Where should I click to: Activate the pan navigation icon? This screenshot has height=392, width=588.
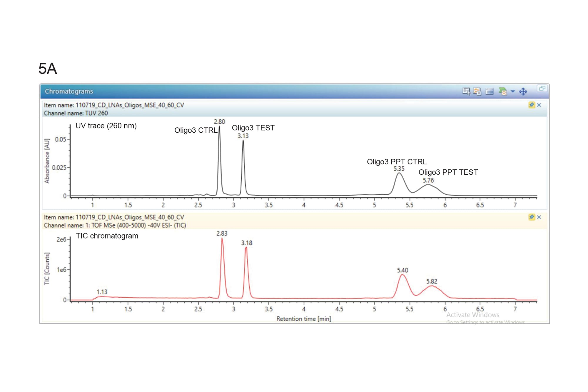523,91
